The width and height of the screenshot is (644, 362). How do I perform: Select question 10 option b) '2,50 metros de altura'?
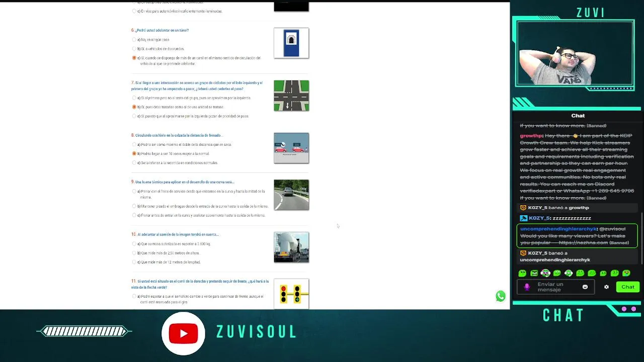(x=134, y=253)
